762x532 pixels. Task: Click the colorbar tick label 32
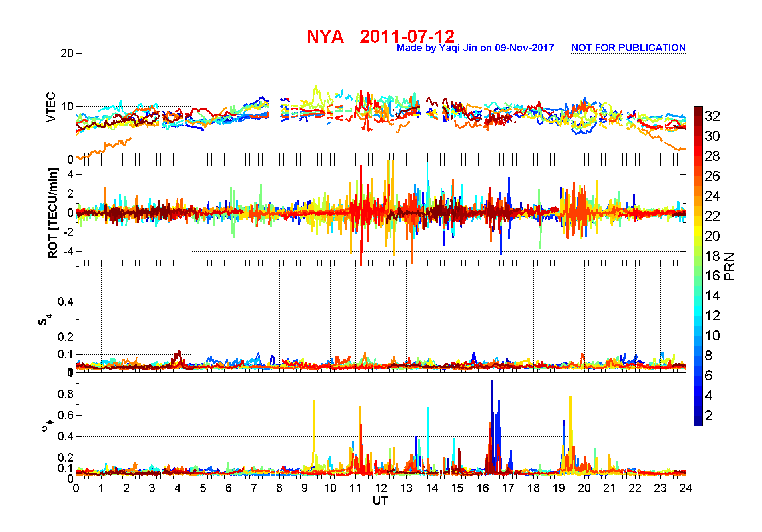pos(712,116)
